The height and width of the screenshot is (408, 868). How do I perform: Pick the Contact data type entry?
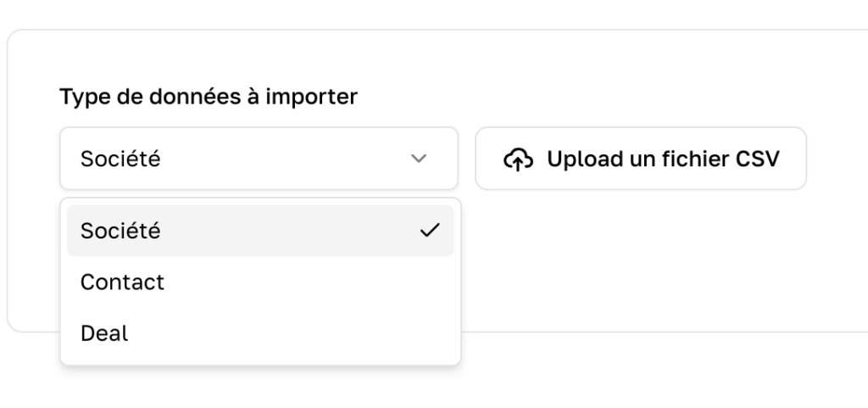tap(122, 282)
